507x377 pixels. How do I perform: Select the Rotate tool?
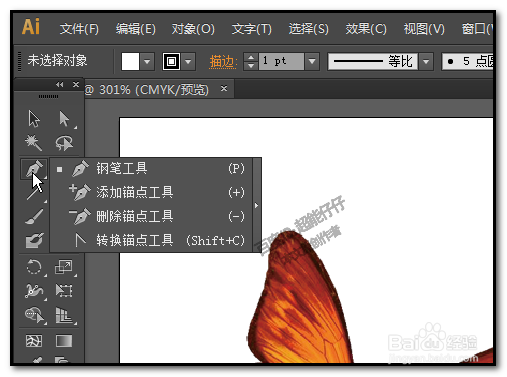(x=34, y=267)
